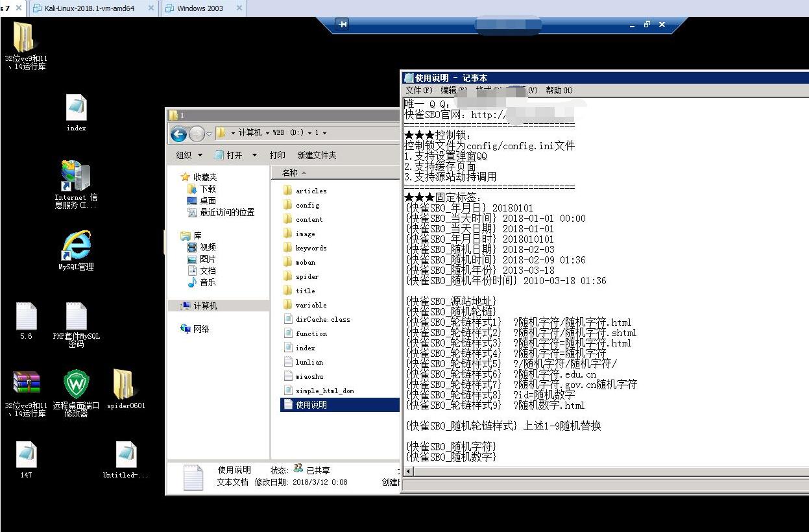
Task: Select the 147 file on the desktop
Action: 26,459
